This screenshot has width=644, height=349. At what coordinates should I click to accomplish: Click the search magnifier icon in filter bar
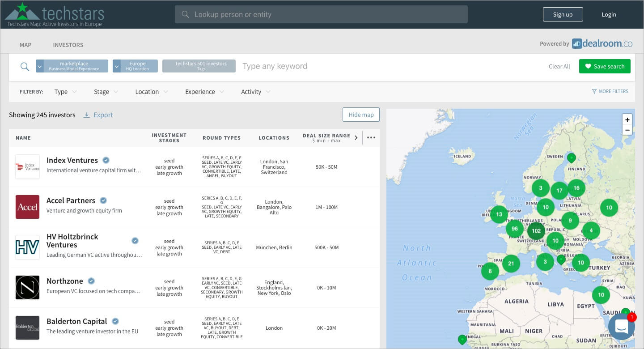click(x=25, y=67)
